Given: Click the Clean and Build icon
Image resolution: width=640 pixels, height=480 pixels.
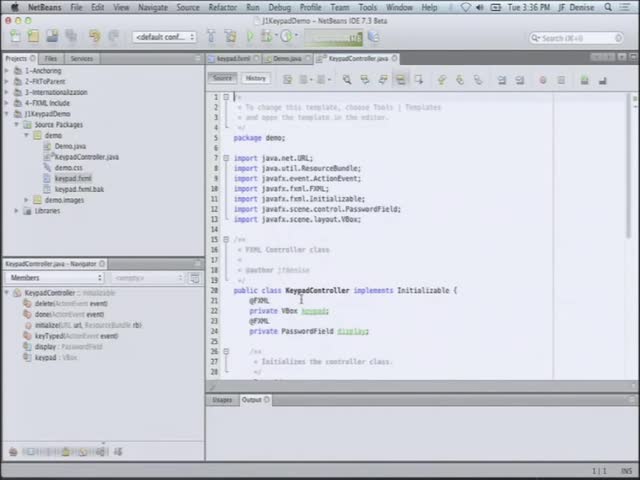Looking at the screenshot, I should coord(231,37).
